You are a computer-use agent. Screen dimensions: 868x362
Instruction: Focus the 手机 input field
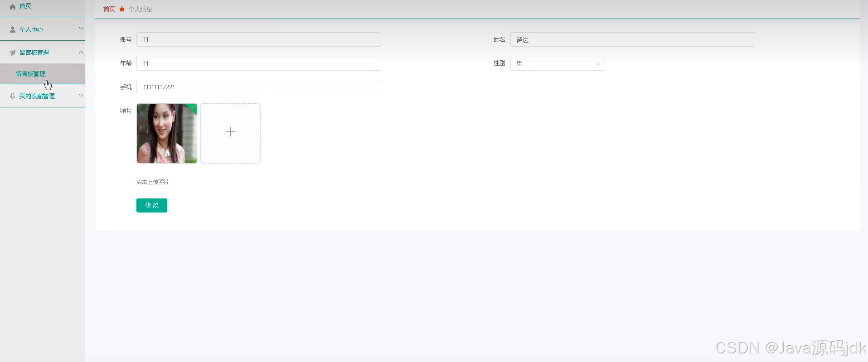pyautogui.click(x=259, y=87)
